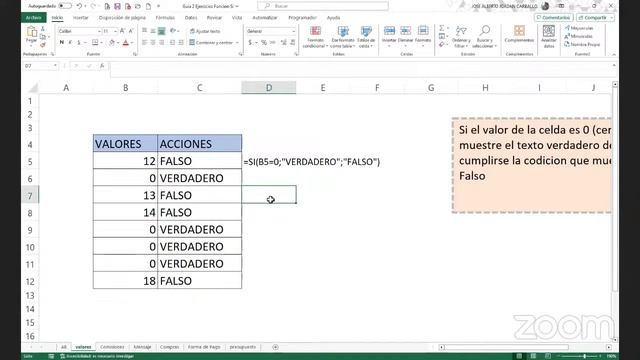Open the Calibri font name dropdown
The image size is (640, 360).
(x=99, y=31)
